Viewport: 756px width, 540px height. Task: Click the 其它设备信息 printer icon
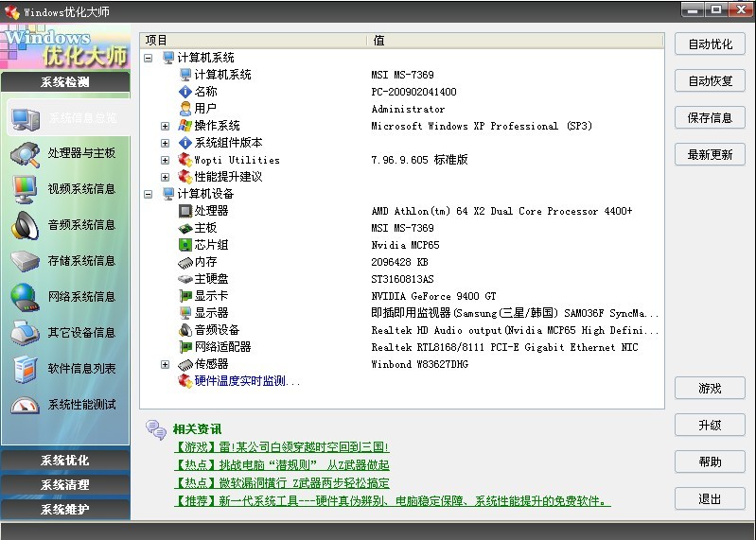25,333
